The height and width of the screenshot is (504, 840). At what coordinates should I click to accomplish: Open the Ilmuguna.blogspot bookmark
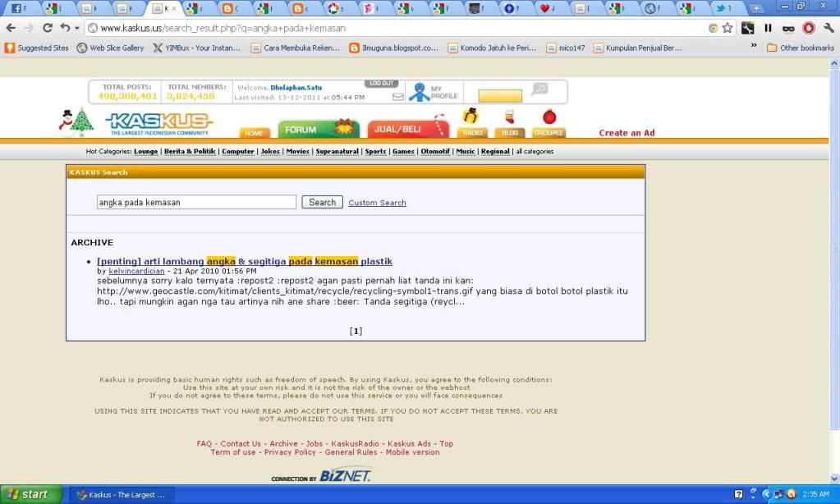[x=394, y=48]
